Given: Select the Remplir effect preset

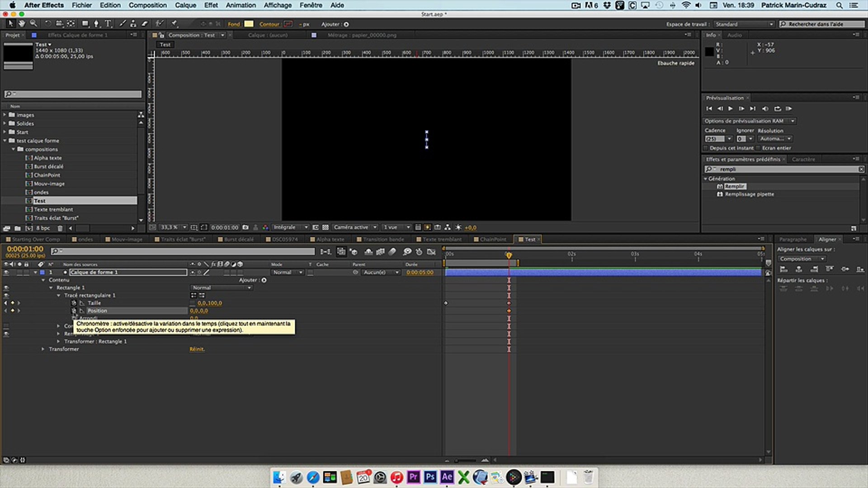Looking at the screenshot, I should pos(735,187).
